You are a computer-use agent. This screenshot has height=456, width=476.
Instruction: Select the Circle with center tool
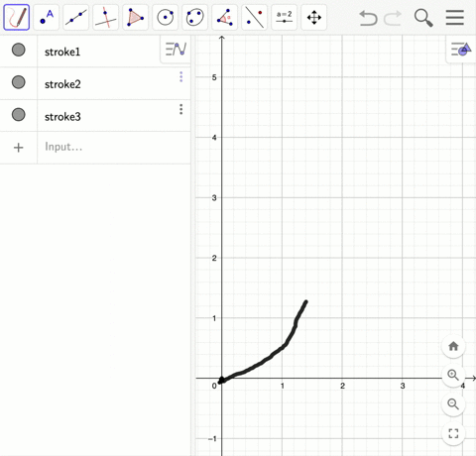coord(166,17)
